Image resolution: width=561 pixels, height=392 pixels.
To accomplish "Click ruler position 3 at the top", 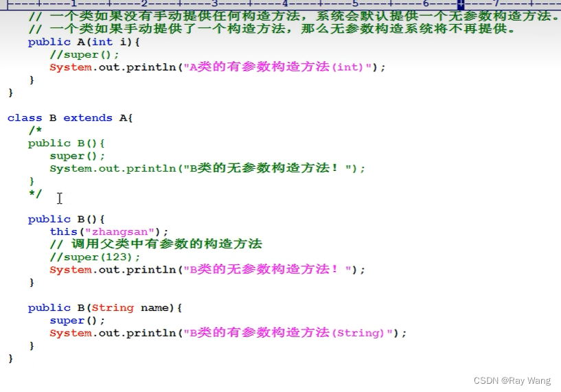I will [215, 4].
